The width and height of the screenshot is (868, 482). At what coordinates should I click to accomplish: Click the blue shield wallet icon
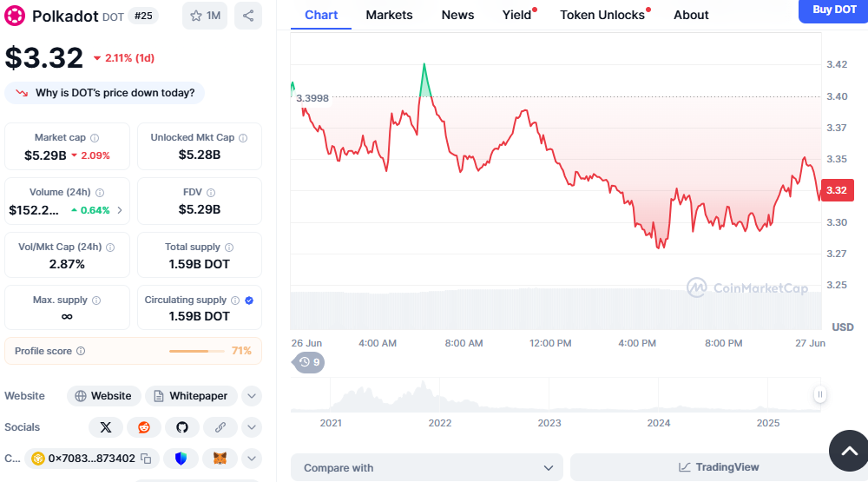[x=181, y=459]
